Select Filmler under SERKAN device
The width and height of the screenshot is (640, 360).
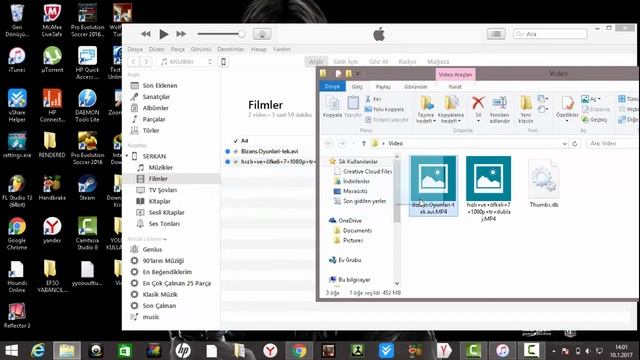(158, 179)
